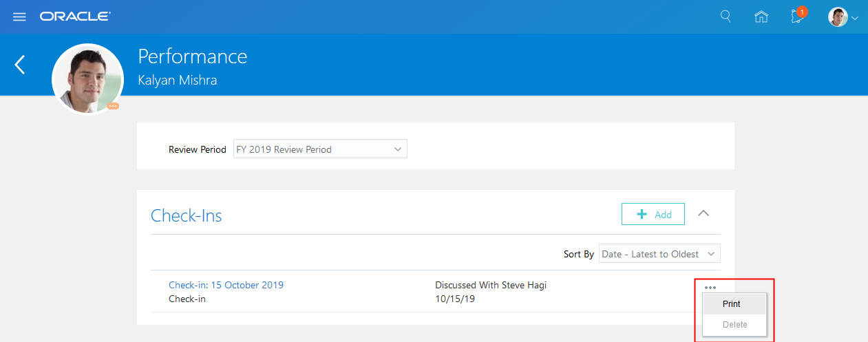Image resolution: width=868 pixels, height=342 pixels.
Task: Open the search icon in header
Action: 726,17
